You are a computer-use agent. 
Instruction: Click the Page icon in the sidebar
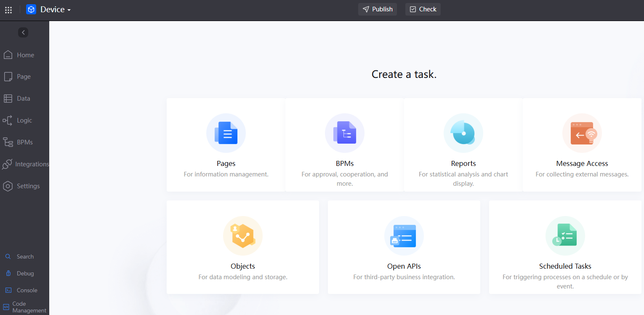8,77
